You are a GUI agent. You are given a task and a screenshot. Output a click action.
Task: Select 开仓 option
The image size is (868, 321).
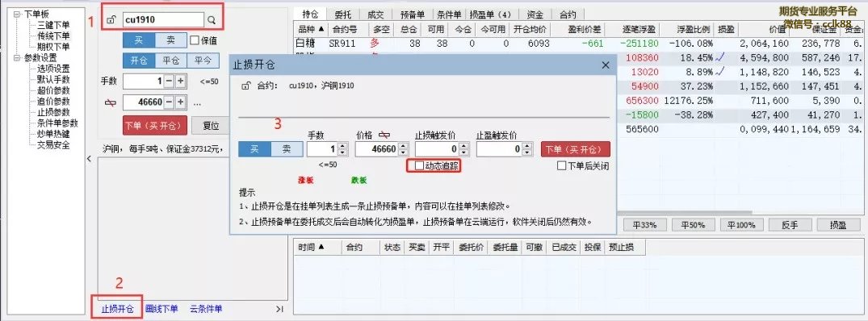click(139, 61)
